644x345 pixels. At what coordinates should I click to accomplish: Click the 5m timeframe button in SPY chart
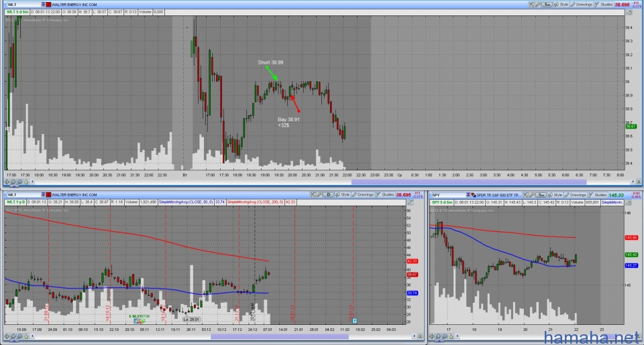pos(541,195)
